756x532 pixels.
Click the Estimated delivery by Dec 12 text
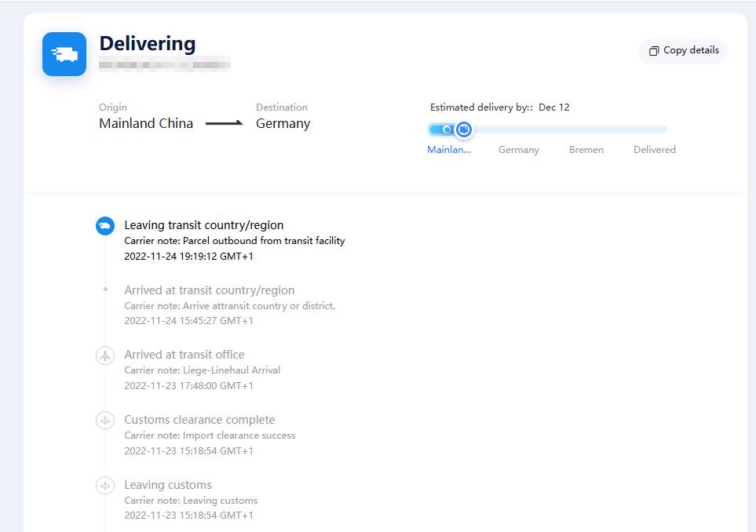[x=499, y=107]
